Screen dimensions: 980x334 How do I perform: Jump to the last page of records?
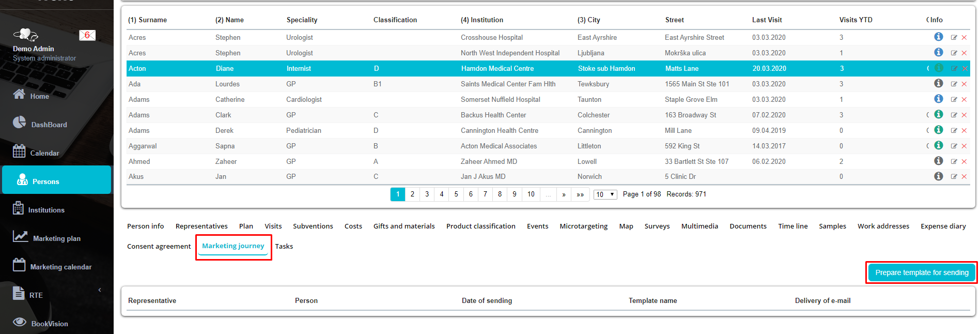(x=580, y=194)
